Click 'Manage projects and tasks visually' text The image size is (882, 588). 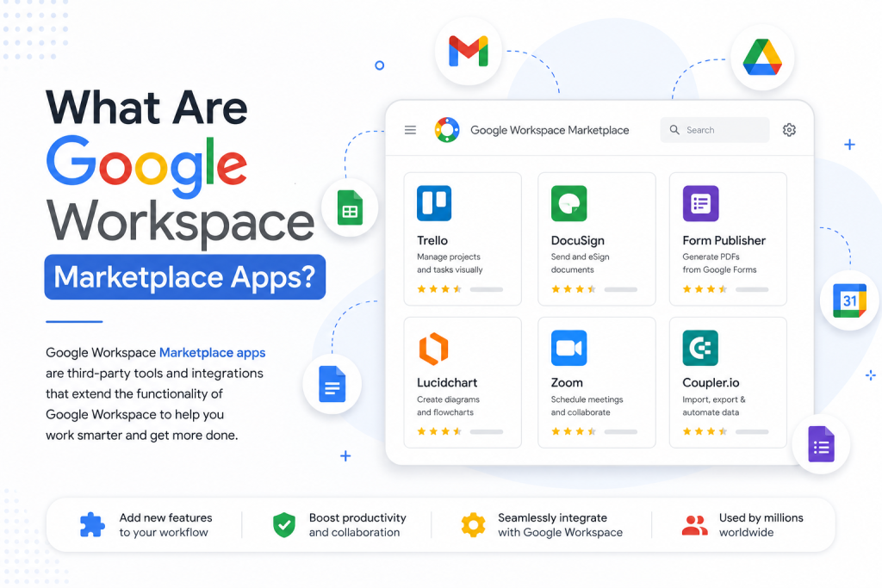pyautogui.click(x=450, y=263)
